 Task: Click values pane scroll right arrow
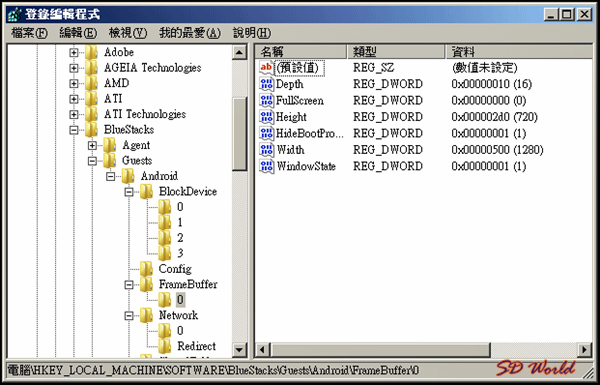[584, 350]
